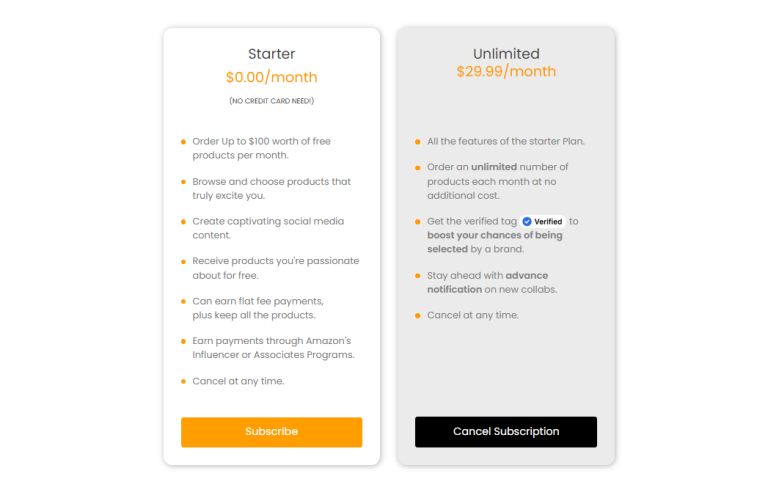Click bullet next to 'Receive products you're passionate'

183,262
